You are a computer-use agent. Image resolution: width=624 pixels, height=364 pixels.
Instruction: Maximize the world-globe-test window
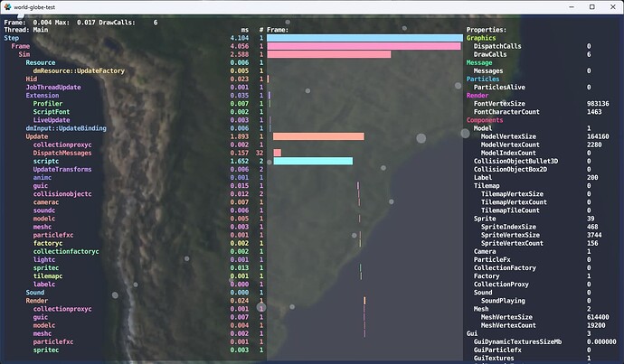click(579, 6)
